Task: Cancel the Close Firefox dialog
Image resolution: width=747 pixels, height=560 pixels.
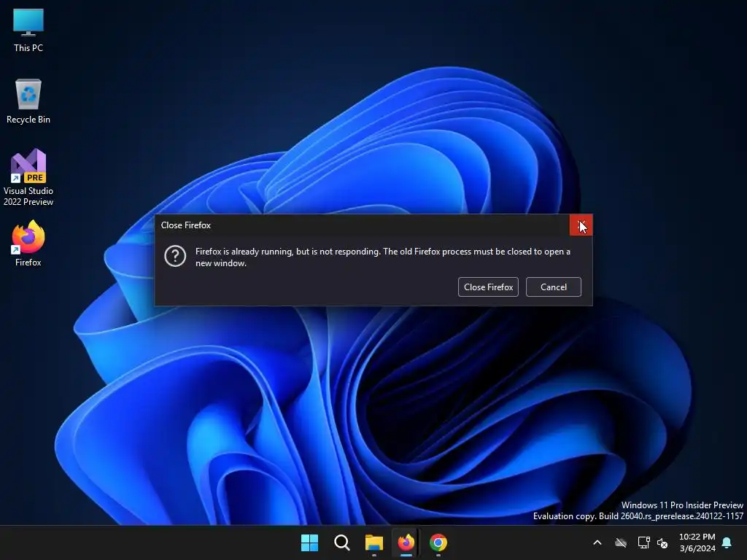Action: (x=554, y=287)
